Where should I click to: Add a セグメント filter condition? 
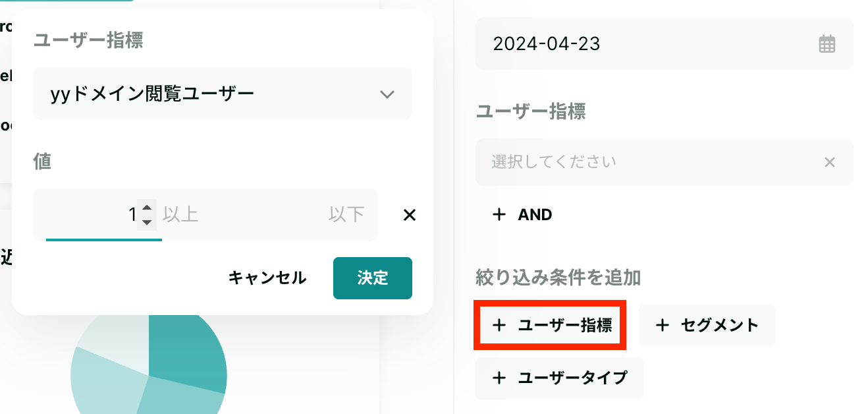(707, 325)
